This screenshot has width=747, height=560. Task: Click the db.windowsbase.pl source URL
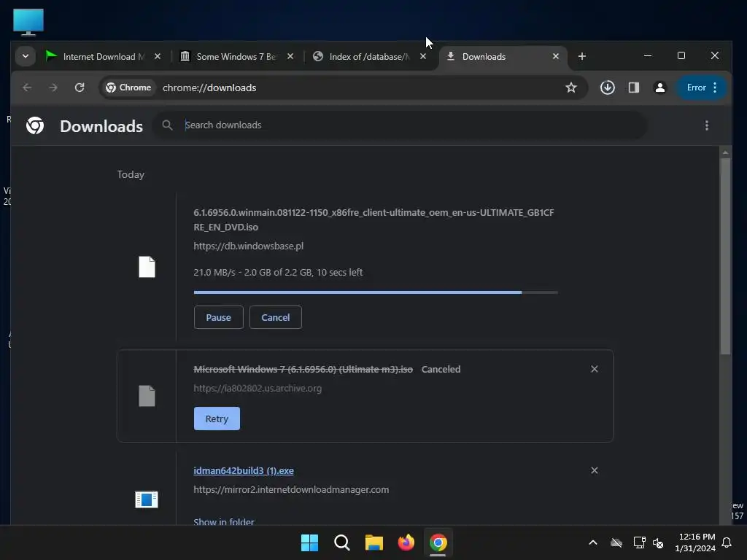coord(248,246)
